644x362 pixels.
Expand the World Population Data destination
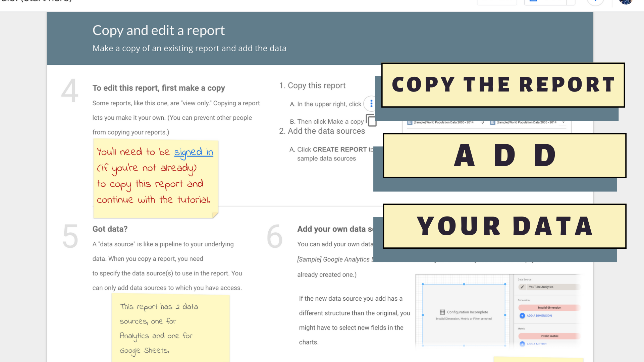[x=564, y=122]
